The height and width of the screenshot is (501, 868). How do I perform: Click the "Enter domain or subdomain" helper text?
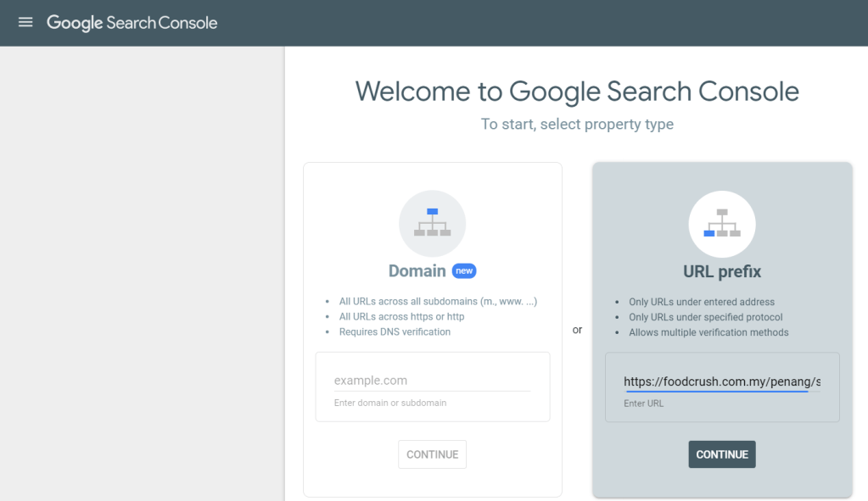click(x=389, y=403)
